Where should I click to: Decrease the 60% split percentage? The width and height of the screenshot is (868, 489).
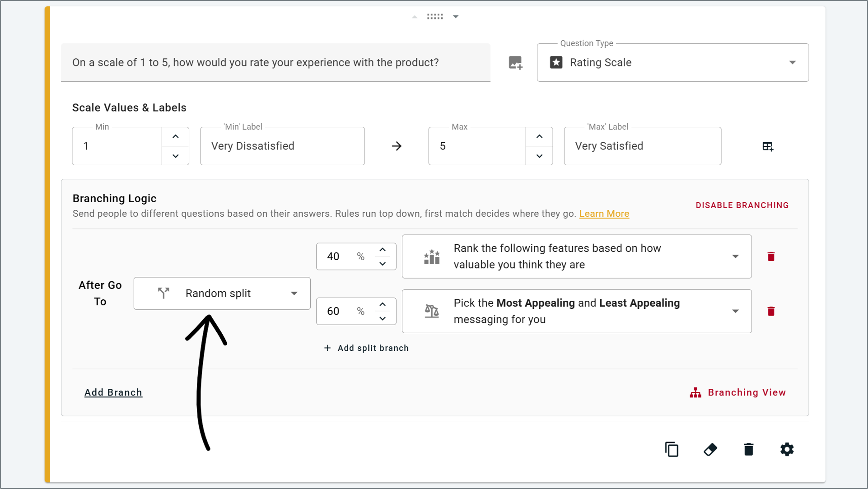coord(383,318)
